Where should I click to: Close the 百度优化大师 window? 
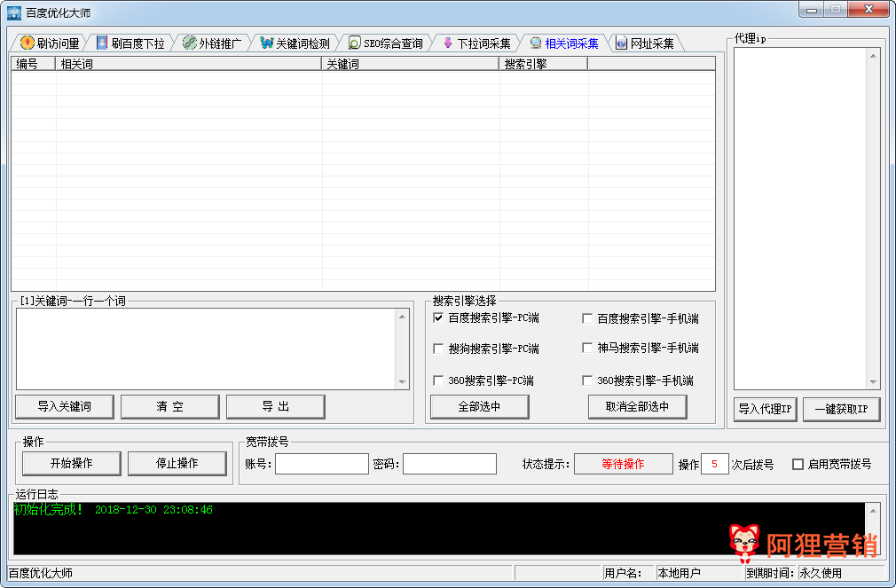point(868,10)
